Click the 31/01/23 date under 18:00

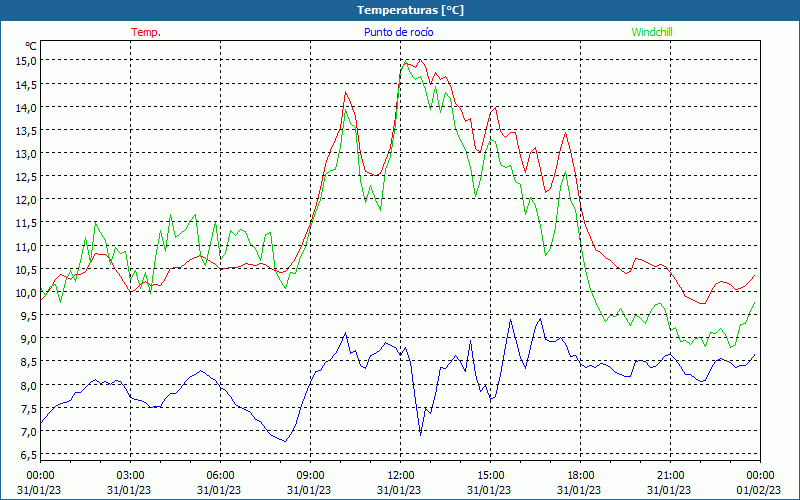[579, 490]
